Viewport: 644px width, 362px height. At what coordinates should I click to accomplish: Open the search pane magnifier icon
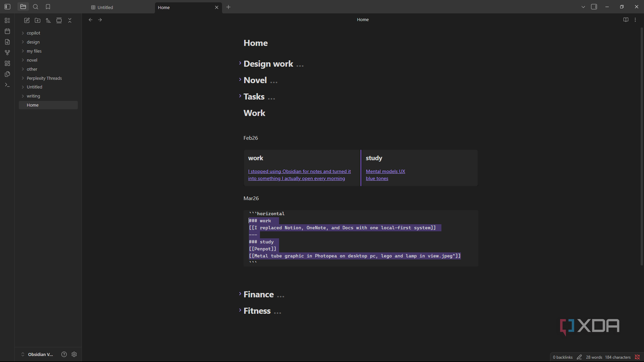pyautogui.click(x=36, y=7)
